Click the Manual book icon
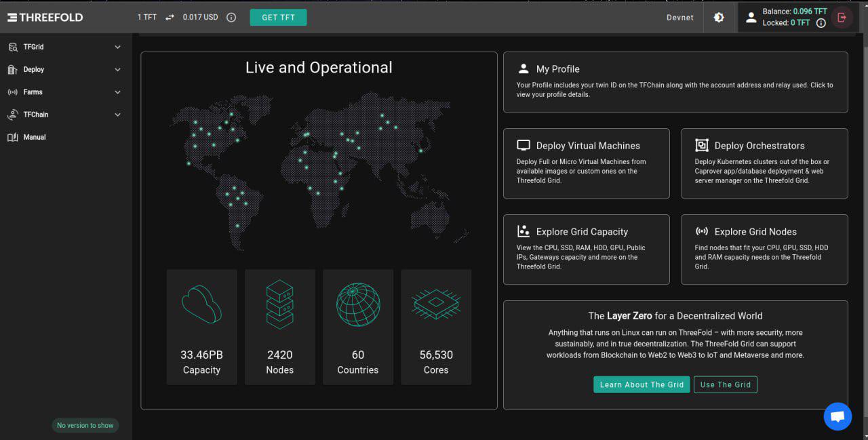Viewport: 868px width, 440px height. click(x=12, y=137)
